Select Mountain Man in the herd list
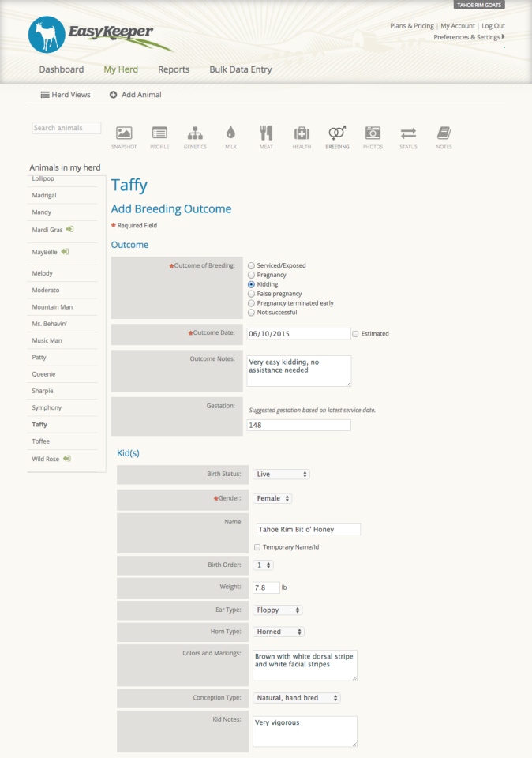 tap(52, 307)
